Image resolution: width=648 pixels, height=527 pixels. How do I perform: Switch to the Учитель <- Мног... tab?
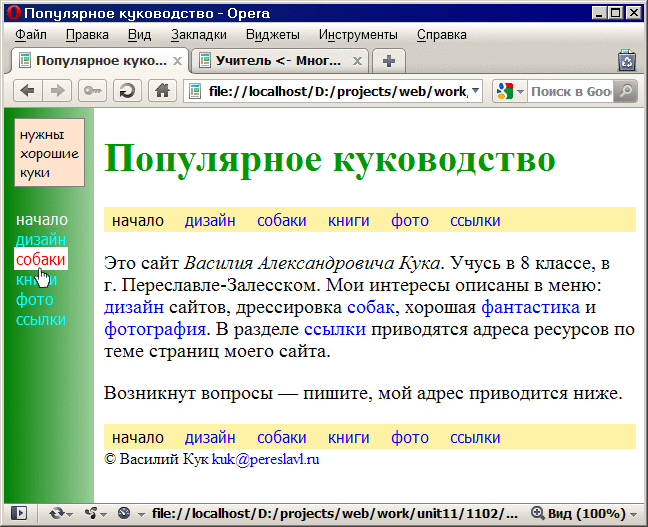pyautogui.click(x=281, y=61)
